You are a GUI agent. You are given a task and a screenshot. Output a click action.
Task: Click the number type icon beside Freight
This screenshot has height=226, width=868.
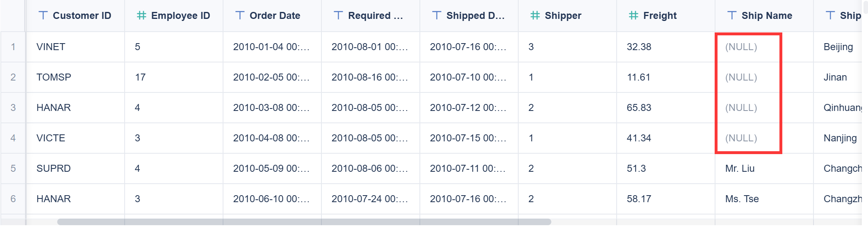633,16
